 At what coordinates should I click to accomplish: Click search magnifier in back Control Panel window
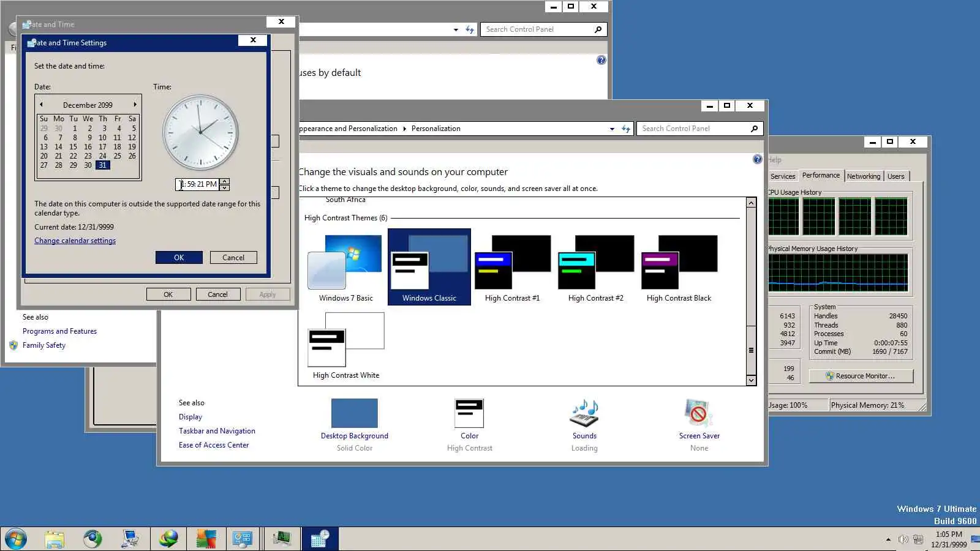[x=598, y=29]
